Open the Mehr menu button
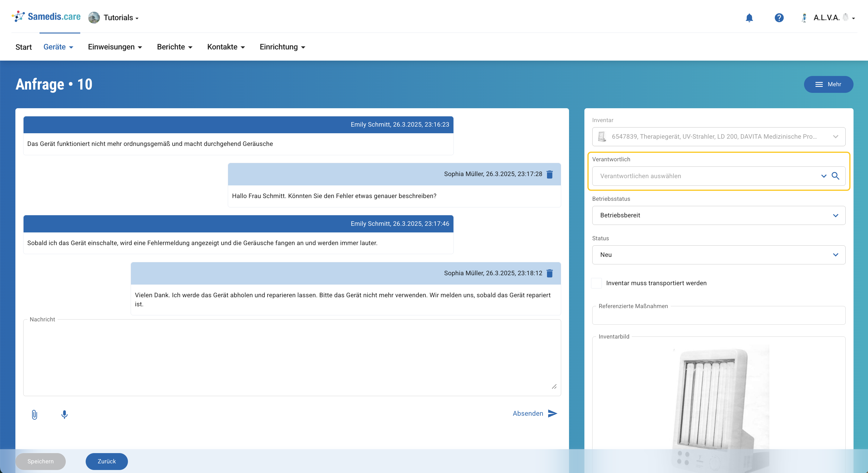868x473 pixels. (828, 84)
